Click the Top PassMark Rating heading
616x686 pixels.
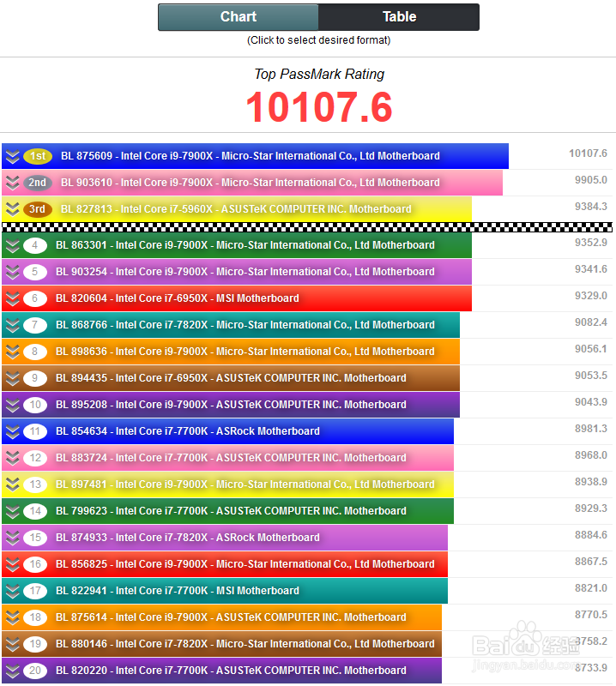319,75
